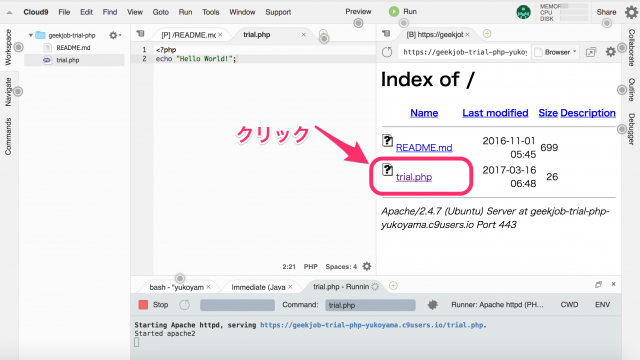Image resolution: width=640 pixels, height=360 pixels.
Task: Open Runner: Apache httpd selector
Action: (x=497, y=304)
